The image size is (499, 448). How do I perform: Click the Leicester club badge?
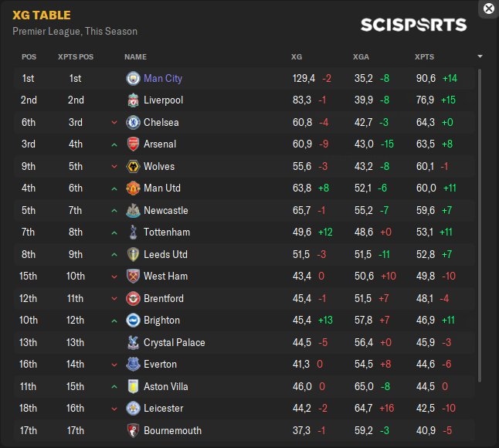click(x=133, y=409)
